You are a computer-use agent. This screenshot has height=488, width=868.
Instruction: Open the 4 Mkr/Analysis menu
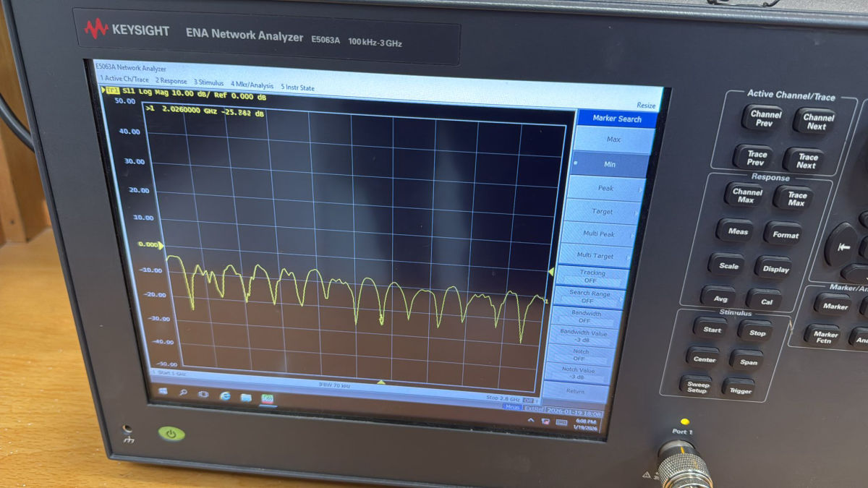pos(252,85)
